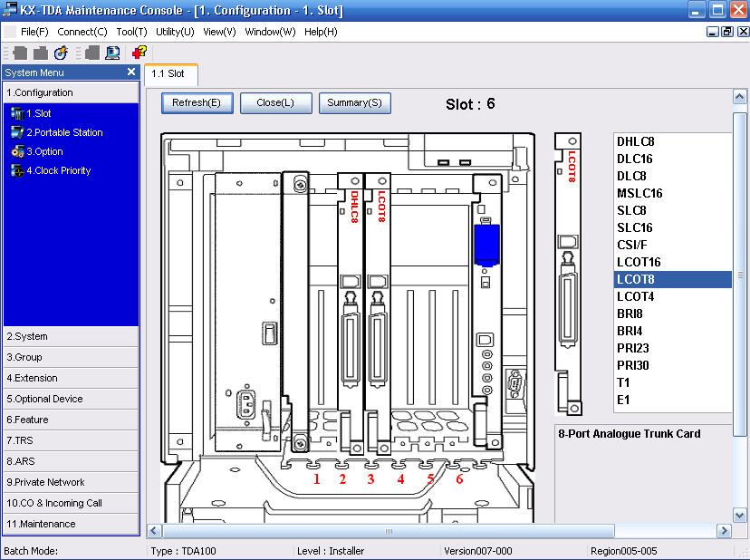This screenshot has height=560, width=750.
Task: Select CSI/F in card list
Action: [x=672, y=245]
